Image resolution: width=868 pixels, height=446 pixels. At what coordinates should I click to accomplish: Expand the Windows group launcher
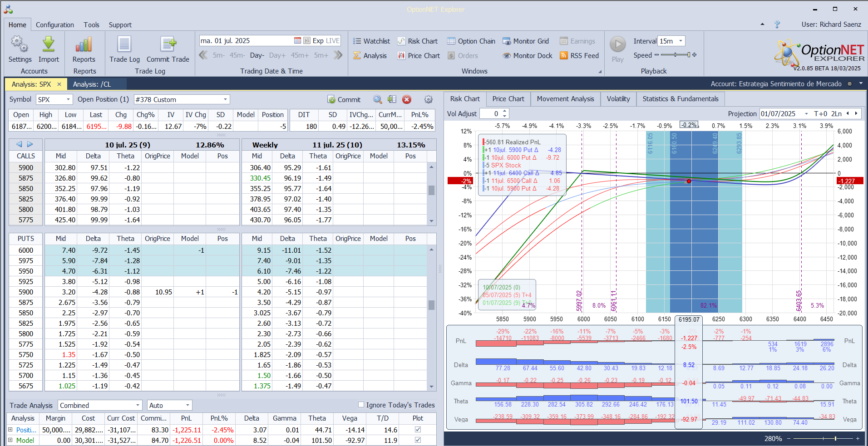tap(600, 72)
